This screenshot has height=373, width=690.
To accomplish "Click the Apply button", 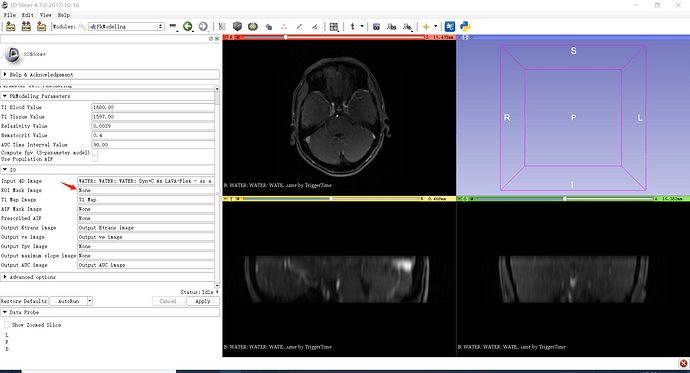I will pyautogui.click(x=202, y=301).
